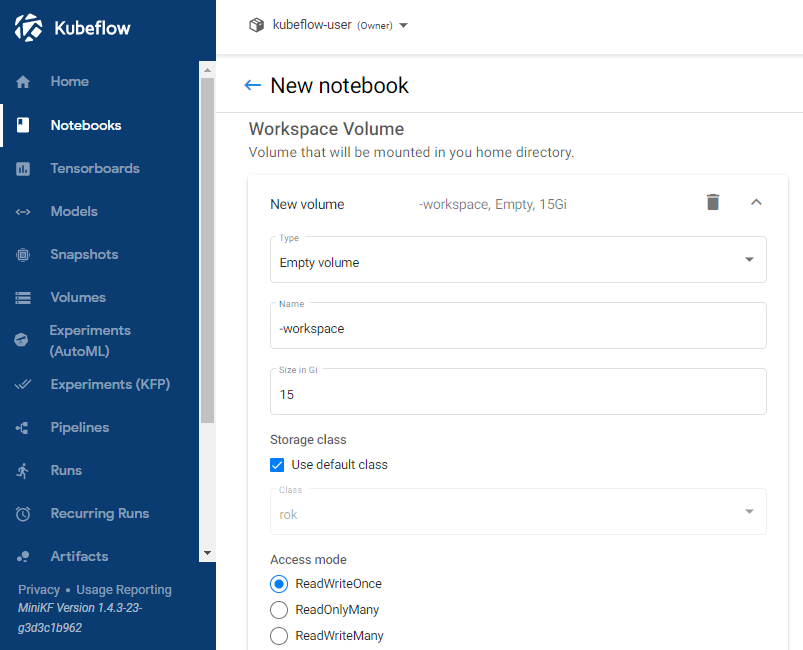This screenshot has height=650, width=803.
Task: Click the Snapshots icon in sidebar
Action: click(23, 255)
